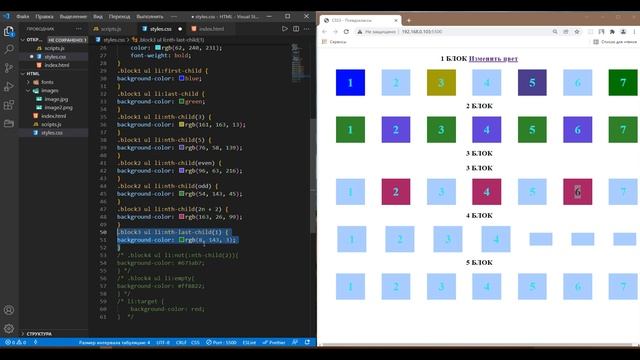Screen dimensions: 640x360
Task: Open Explorer panel ellipsis menu
Action: (78, 29)
